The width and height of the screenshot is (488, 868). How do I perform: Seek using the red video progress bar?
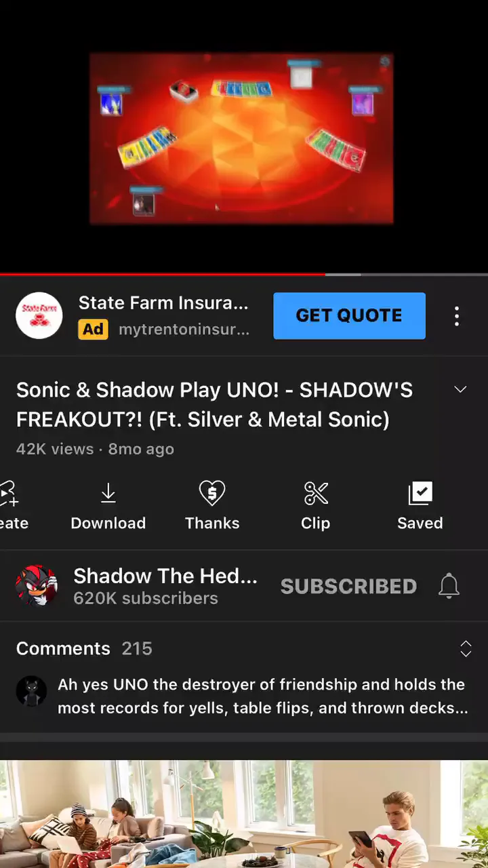163,275
